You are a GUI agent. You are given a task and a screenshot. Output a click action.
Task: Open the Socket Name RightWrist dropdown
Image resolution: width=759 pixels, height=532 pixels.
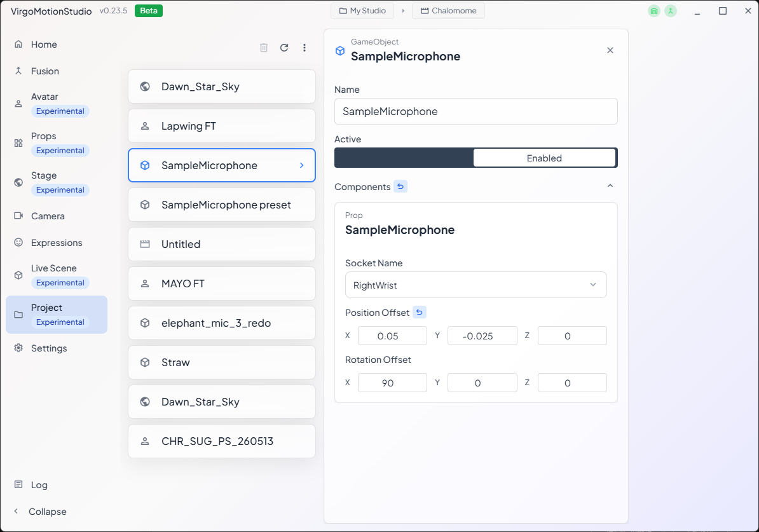coord(476,285)
